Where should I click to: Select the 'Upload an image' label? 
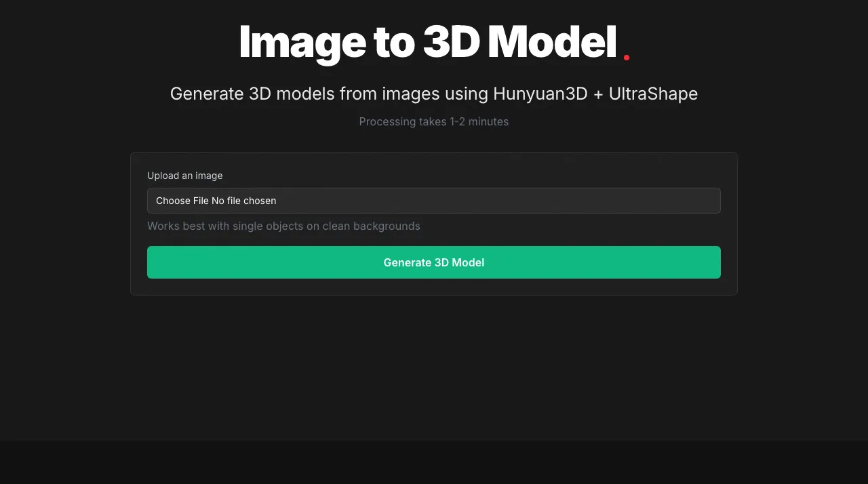tap(185, 176)
